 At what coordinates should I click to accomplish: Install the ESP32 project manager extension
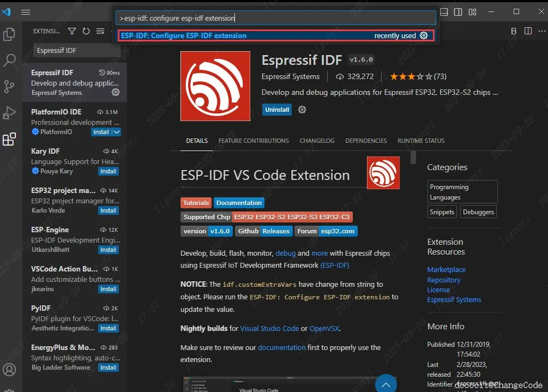pos(109,210)
